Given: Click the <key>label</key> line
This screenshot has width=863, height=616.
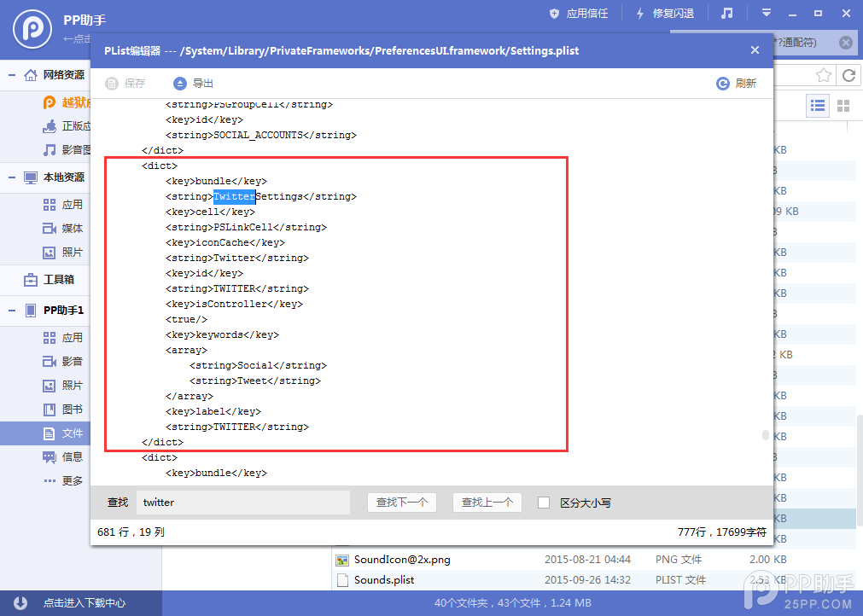Looking at the screenshot, I should click(x=213, y=411).
